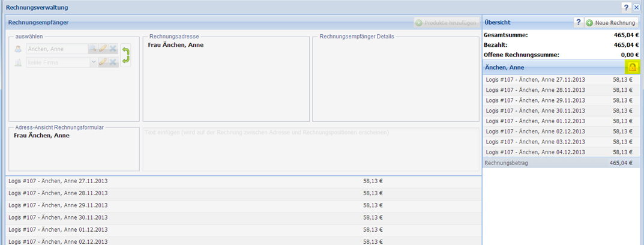Click the Produkte hinzufügen button

(x=446, y=23)
